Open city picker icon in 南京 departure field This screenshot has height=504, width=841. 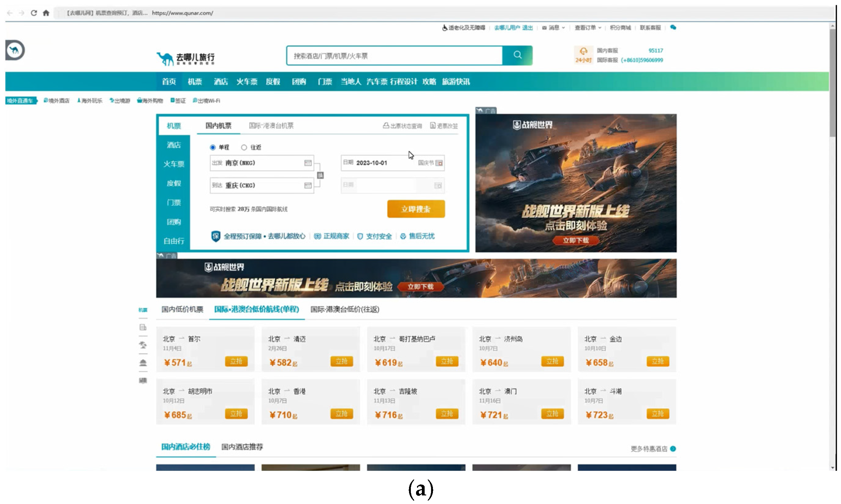click(308, 163)
